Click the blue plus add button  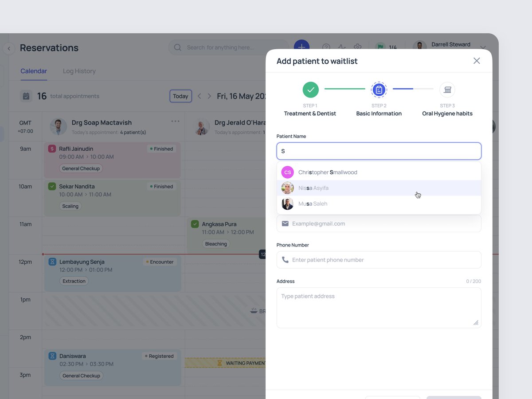tap(301, 47)
